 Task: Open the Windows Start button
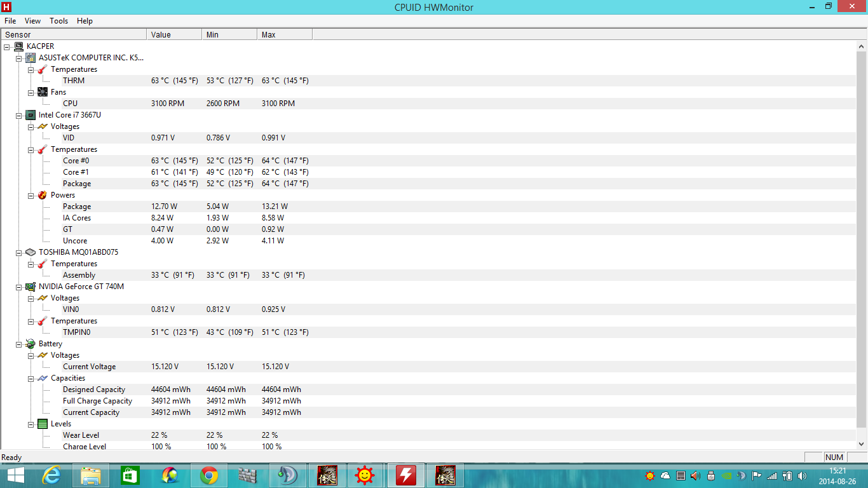click(16, 475)
